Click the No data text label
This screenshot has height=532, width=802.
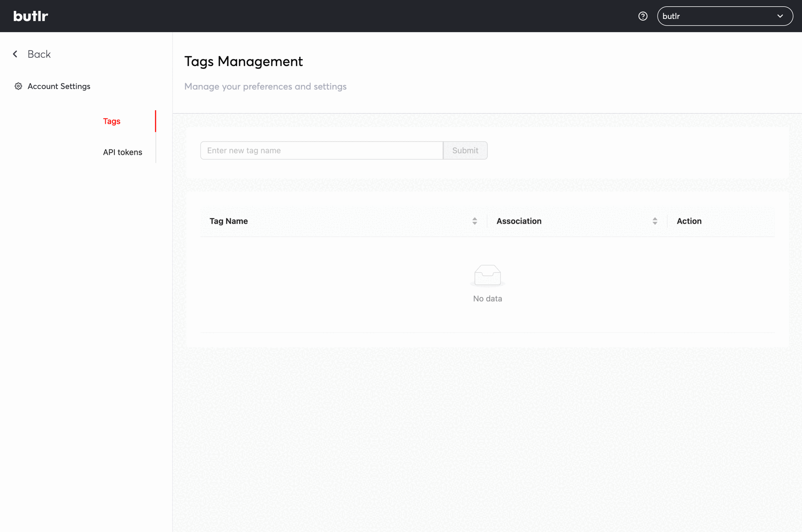487,299
